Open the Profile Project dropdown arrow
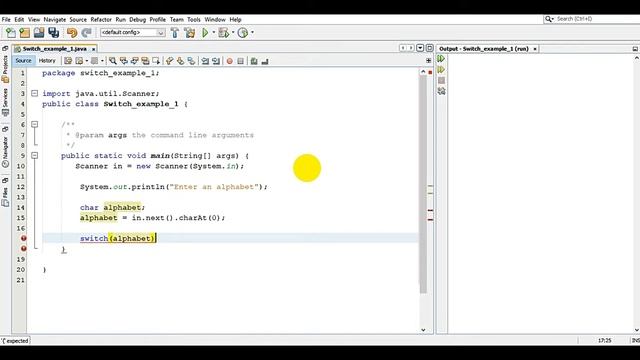Viewport: 640px width, 360px height. [x=252, y=33]
